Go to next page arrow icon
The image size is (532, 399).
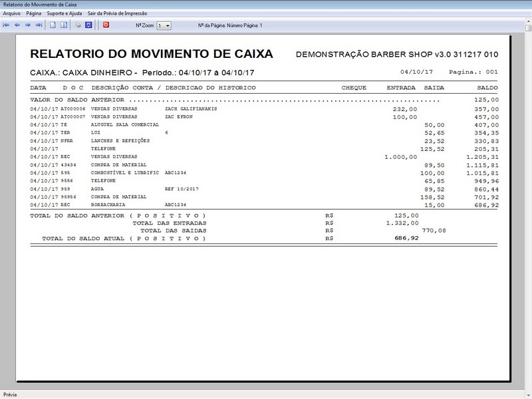(28, 25)
